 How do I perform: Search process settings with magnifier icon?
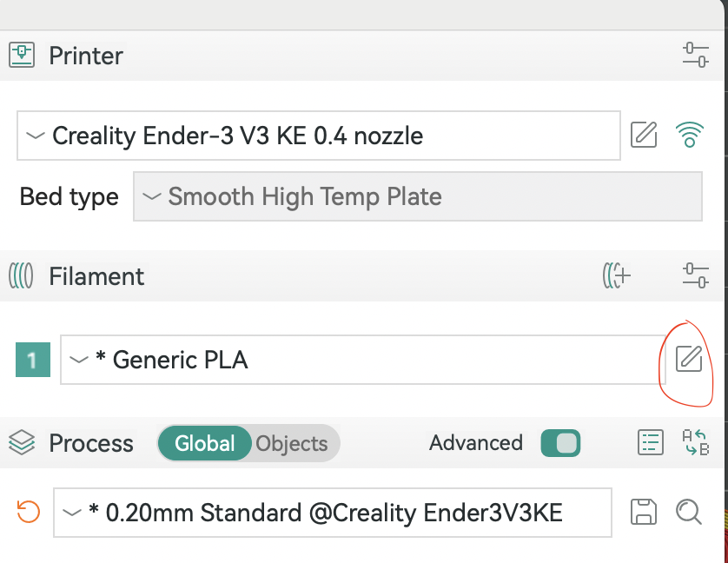pyautogui.click(x=689, y=513)
